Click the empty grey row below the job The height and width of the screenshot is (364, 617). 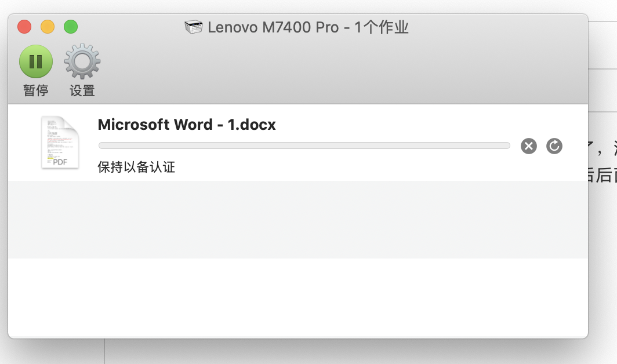(x=297, y=219)
